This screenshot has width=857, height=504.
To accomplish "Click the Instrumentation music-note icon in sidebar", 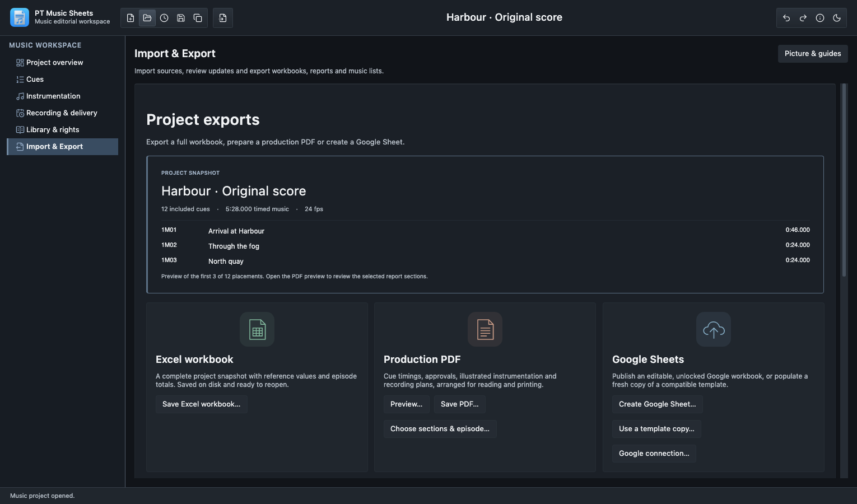I will pos(20,96).
